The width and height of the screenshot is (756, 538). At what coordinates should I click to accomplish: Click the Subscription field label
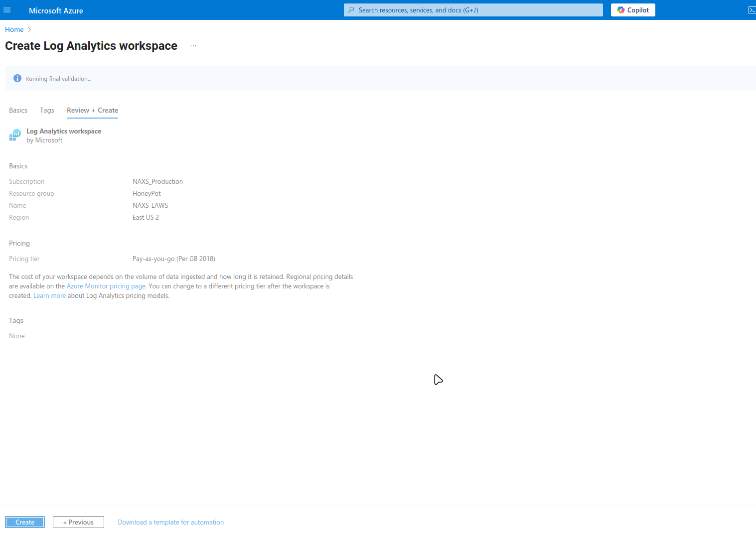point(27,181)
